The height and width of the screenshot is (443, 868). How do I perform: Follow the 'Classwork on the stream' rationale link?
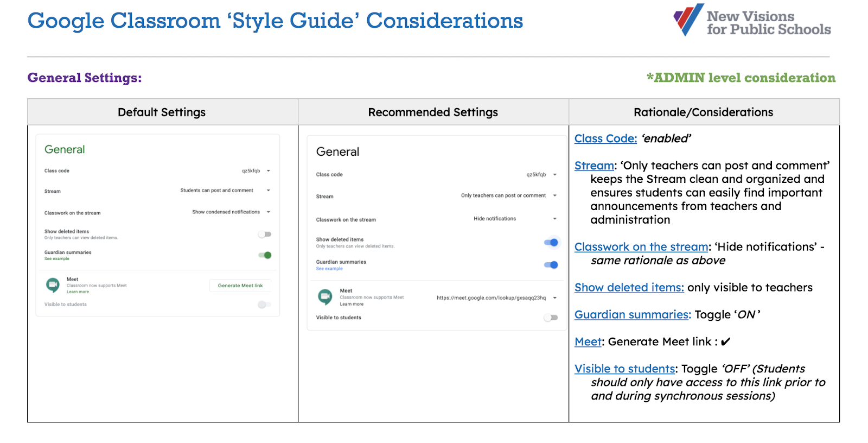tap(641, 247)
